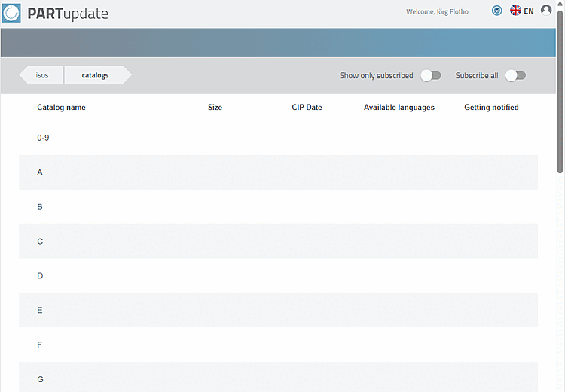Switch to the isos tab
Image resolution: width=565 pixels, height=392 pixels.
[42, 75]
